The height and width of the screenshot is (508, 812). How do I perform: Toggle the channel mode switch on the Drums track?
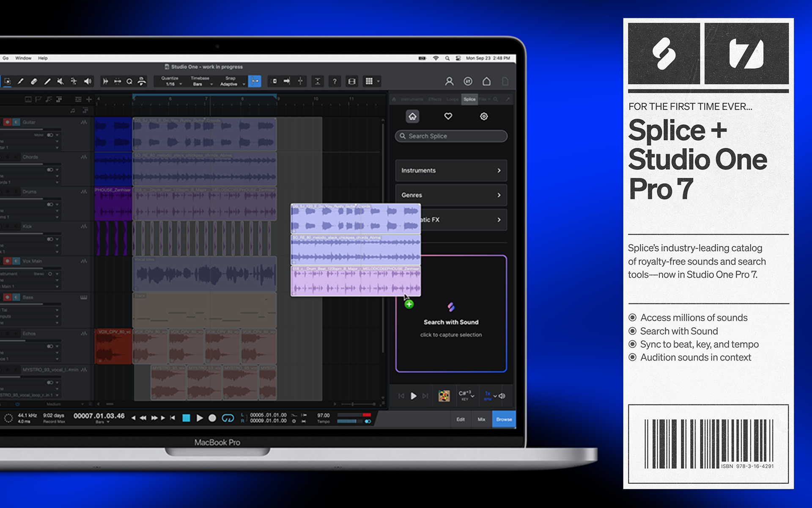50,204
